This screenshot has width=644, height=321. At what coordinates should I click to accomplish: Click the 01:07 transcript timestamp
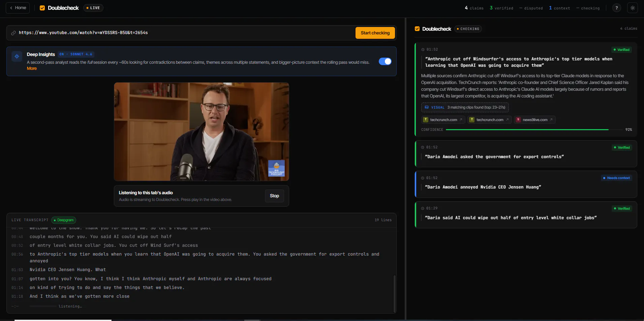coord(17,279)
